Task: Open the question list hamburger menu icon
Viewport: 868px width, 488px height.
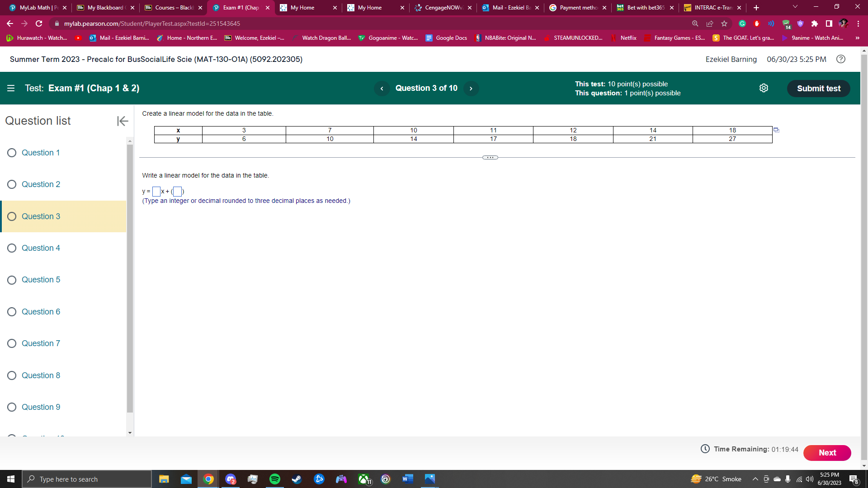Action: (11, 88)
